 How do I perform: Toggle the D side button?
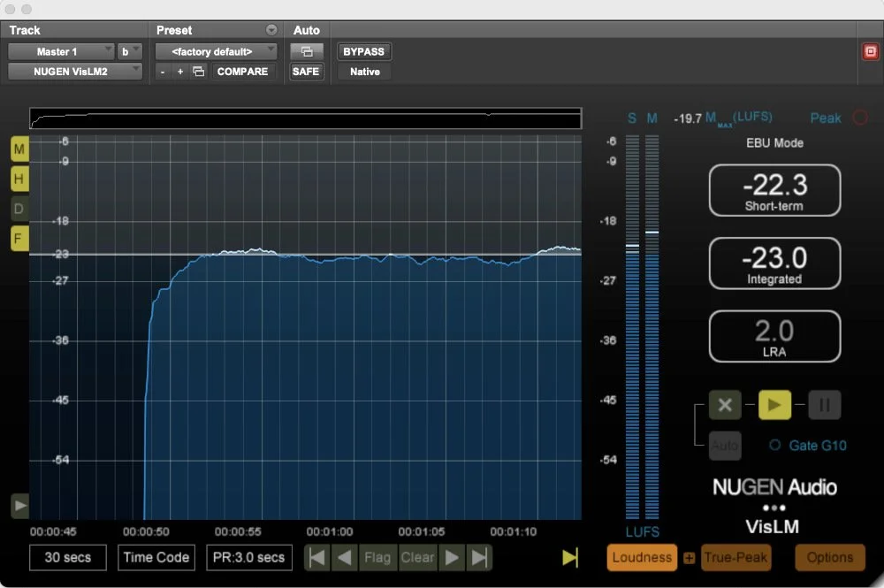click(x=19, y=210)
